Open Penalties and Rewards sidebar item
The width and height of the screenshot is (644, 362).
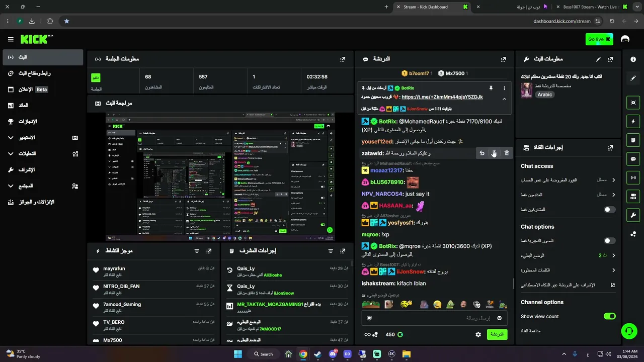click(43, 202)
